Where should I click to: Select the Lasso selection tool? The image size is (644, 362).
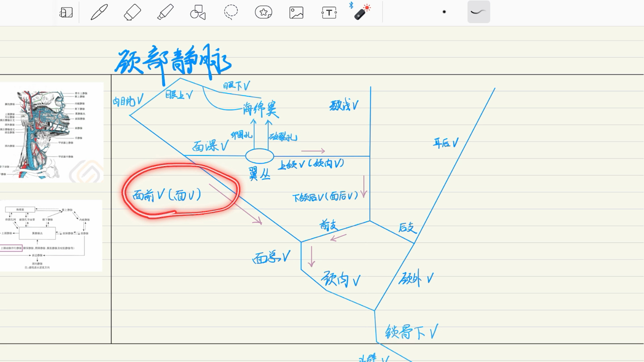click(231, 13)
